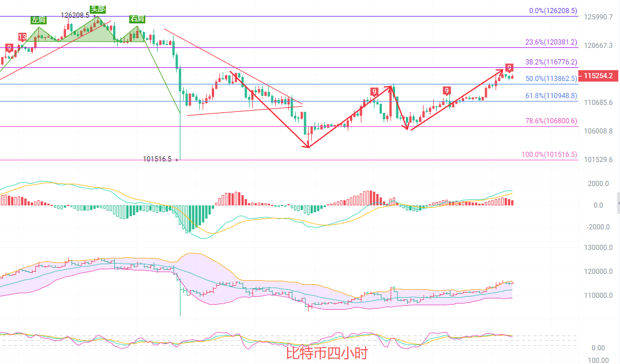Select the red 9 marker nearest the 38.2% line
Image resolution: width=620 pixels, height=364 pixels.
coord(509,68)
